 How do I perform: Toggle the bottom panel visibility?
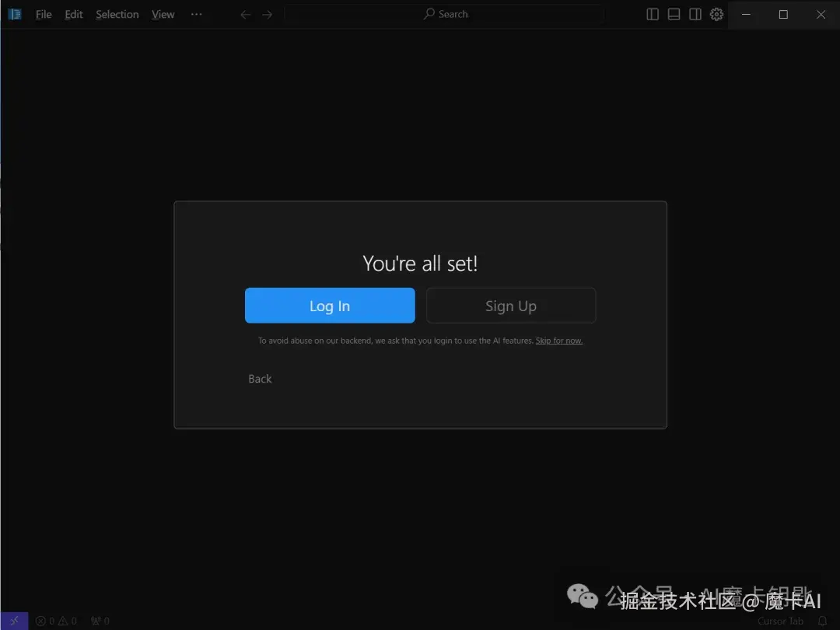point(674,14)
